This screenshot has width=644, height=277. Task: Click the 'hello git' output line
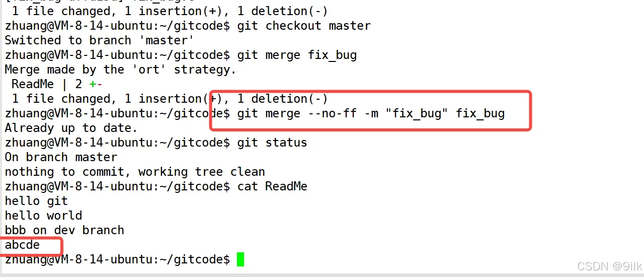pyautogui.click(x=36, y=201)
